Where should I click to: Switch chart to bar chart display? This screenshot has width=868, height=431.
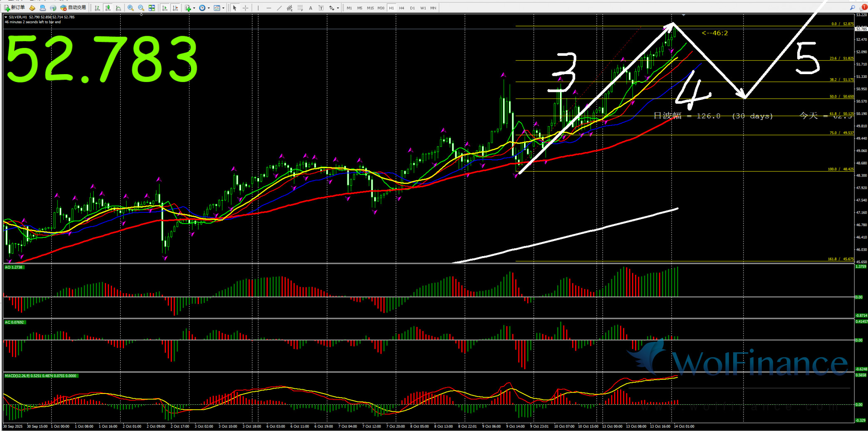97,8
